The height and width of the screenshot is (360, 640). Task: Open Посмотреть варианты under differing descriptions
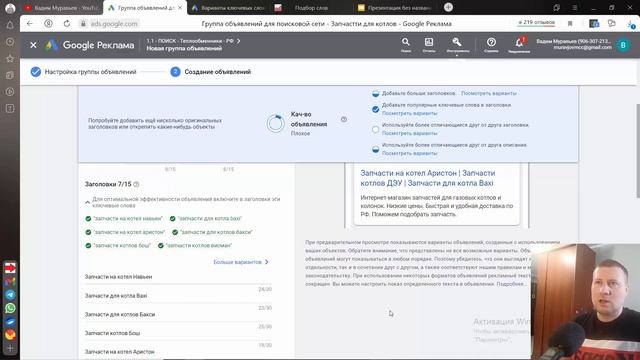coord(409,153)
